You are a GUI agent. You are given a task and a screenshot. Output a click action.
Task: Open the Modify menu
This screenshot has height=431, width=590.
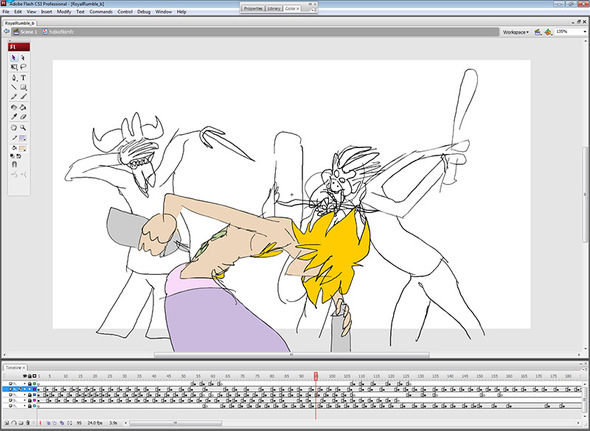pyautogui.click(x=64, y=12)
